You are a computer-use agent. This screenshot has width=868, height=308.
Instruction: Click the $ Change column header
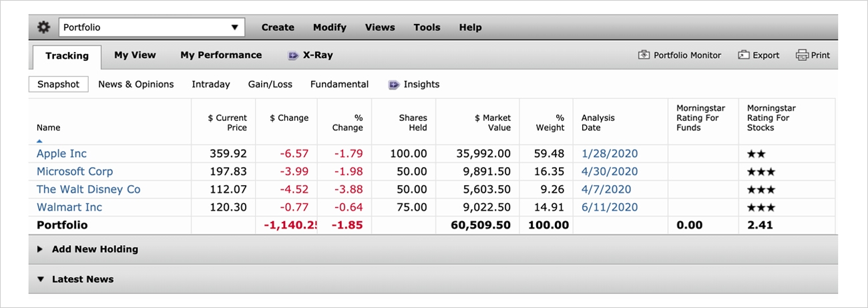289,118
